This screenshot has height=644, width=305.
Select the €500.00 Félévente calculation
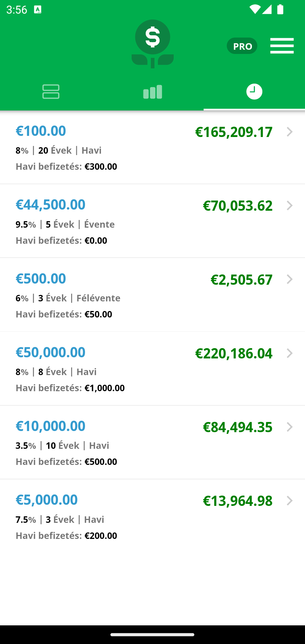click(152, 295)
